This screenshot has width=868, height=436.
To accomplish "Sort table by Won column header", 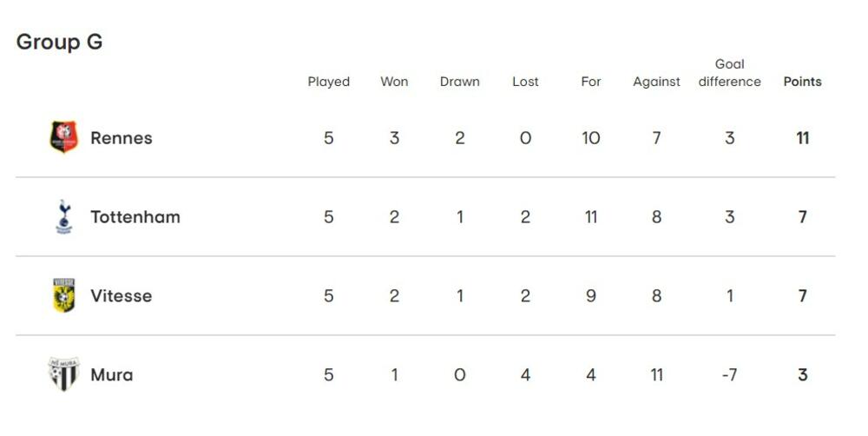I will [x=394, y=82].
